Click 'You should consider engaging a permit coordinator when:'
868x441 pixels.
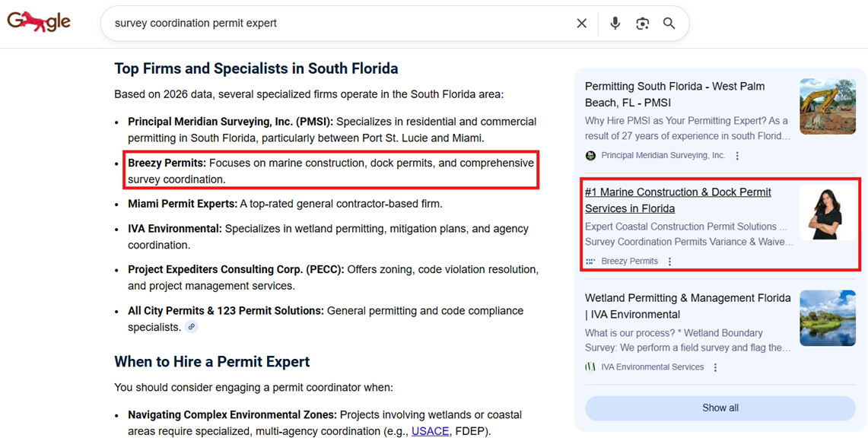click(253, 387)
